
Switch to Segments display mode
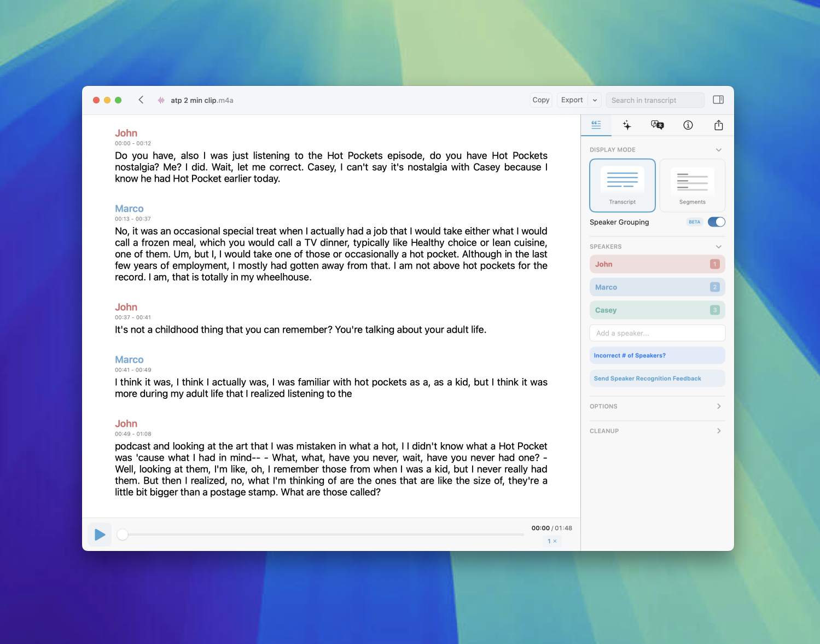692,185
